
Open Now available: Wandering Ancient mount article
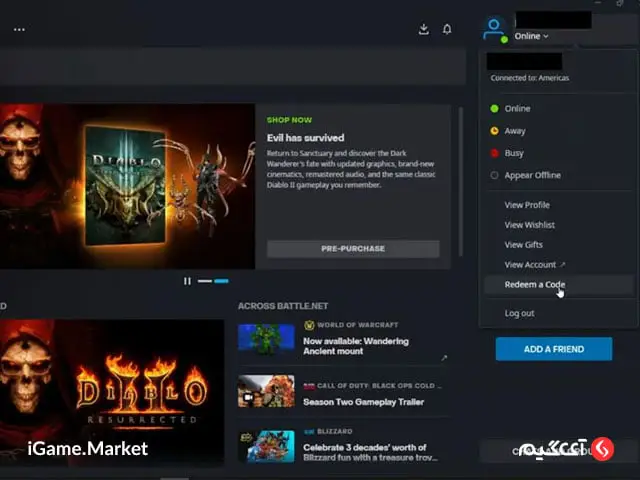click(356, 346)
